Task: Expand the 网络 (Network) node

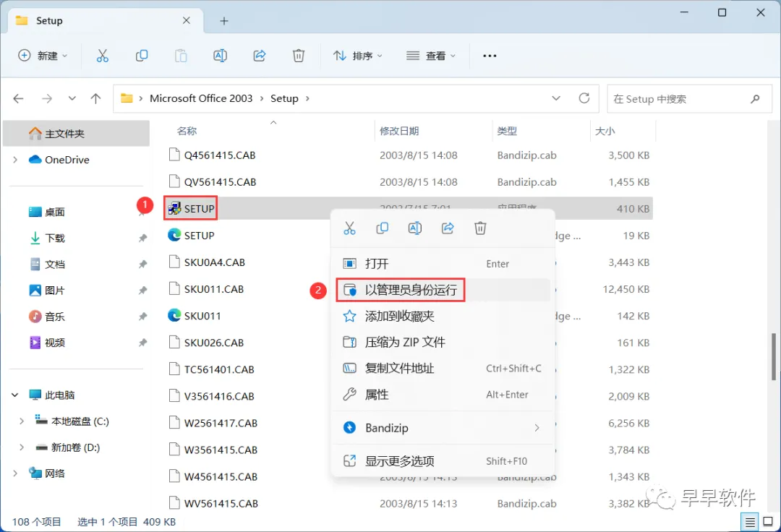Action: pyautogui.click(x=15, y=473)
